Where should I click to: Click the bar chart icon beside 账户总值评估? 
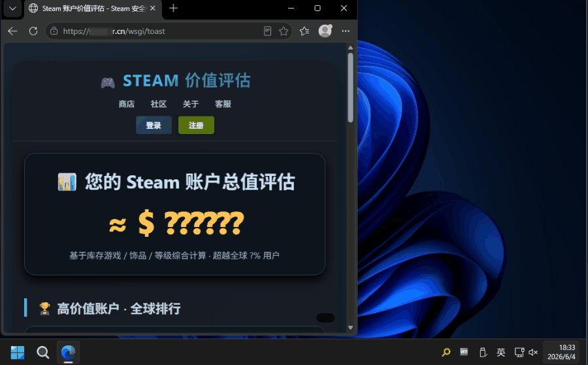[x=67, y=182]
